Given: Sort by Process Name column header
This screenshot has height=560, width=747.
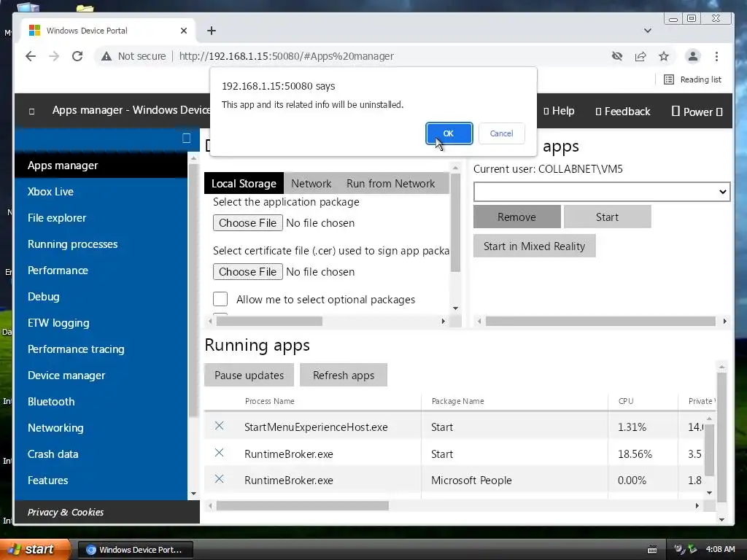Looking at the screenshot, I should tap(270, 401).
